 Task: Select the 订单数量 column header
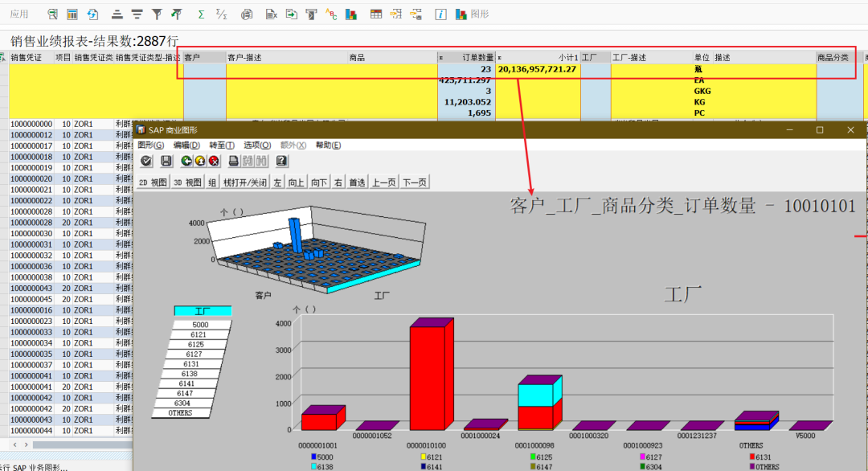467,58
